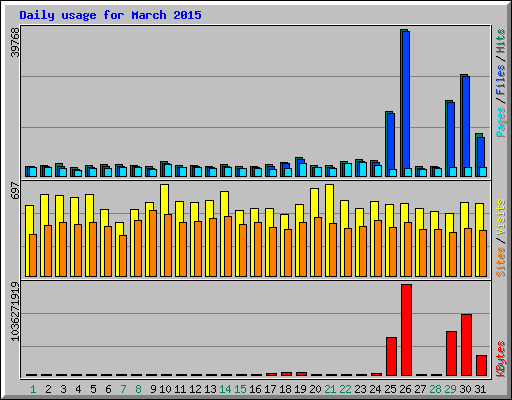
Task: Click day label 31 on the x-axis
Action: click(480, 389)
